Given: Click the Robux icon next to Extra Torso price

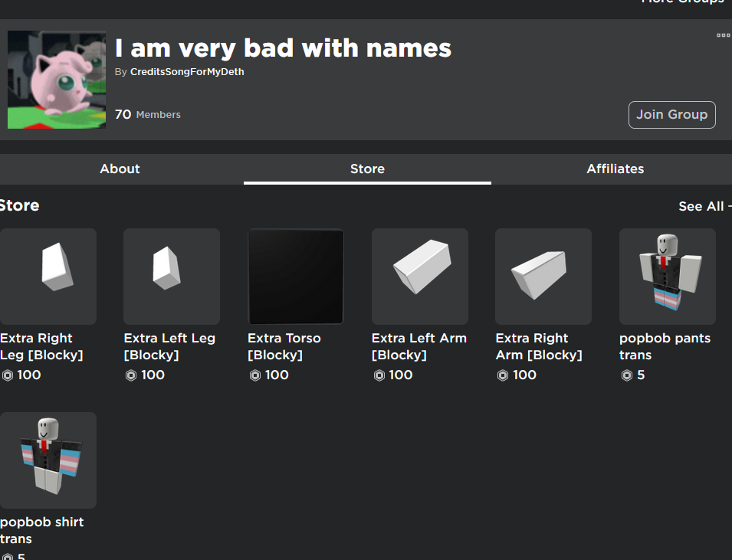Looking at the screenshot, I should pyautogui.click(x=255, y=375).
